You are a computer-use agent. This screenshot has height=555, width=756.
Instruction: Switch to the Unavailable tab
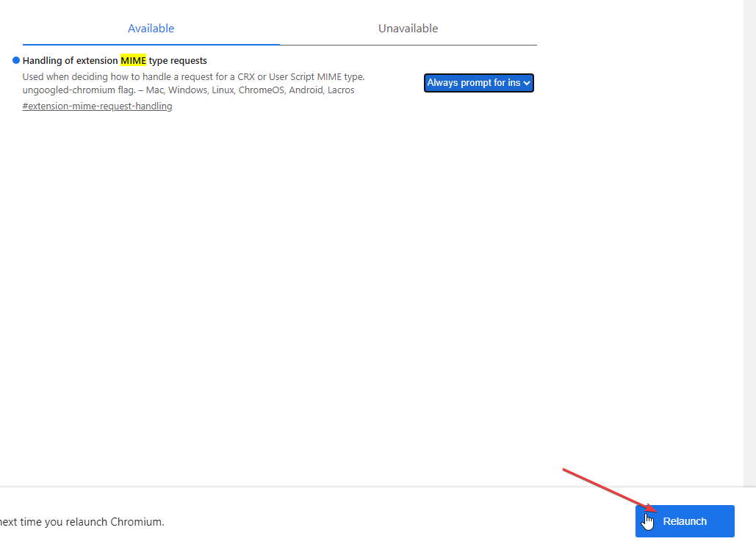(408, 29)
